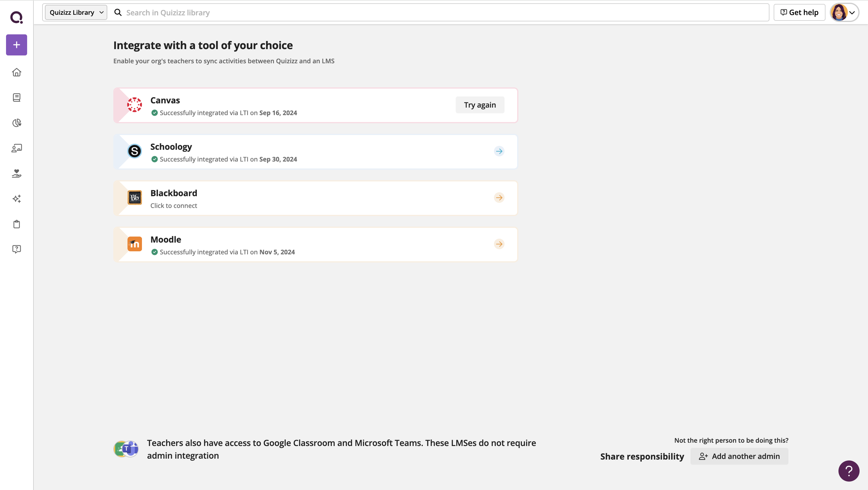Open Schoology integration arrow
The width and height of the screenshot is (868, 490).
[499, 151]
